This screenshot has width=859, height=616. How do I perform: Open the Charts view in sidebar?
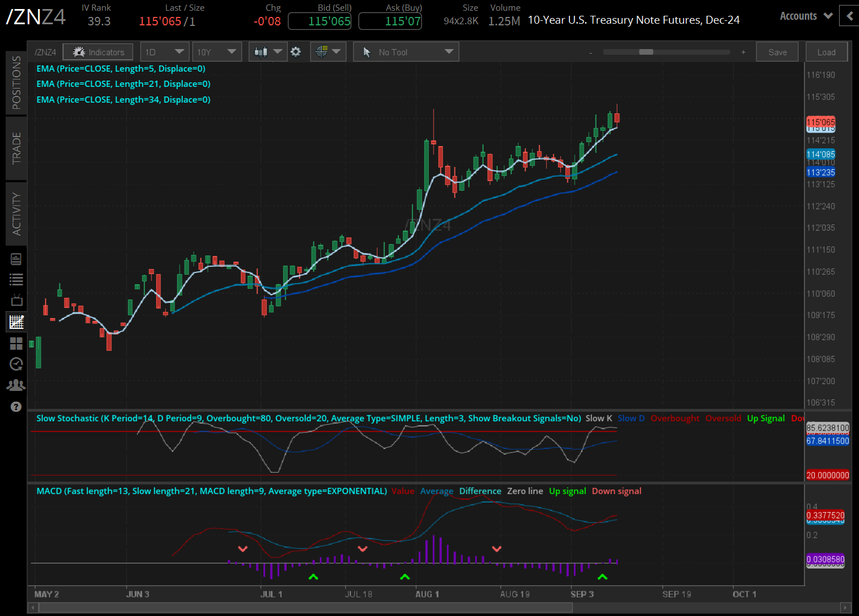coord(16,322)
